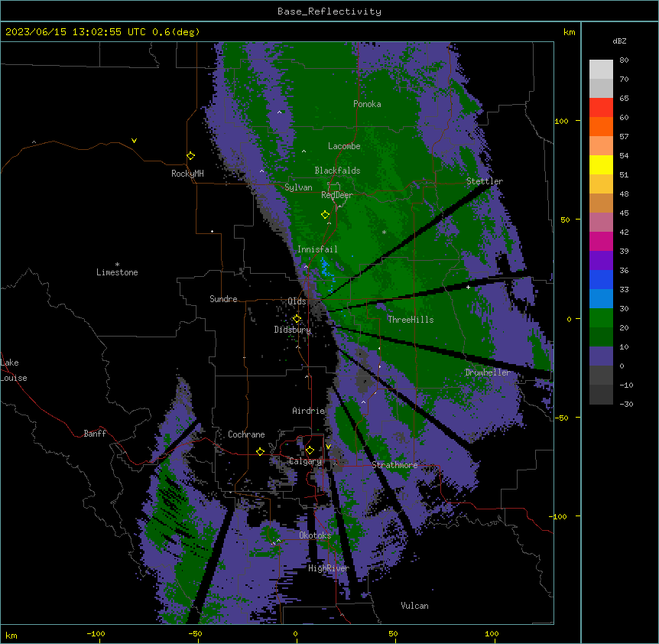Click the Base_Reflectivity title text
The image size is (659, 644).
(329, 11)
